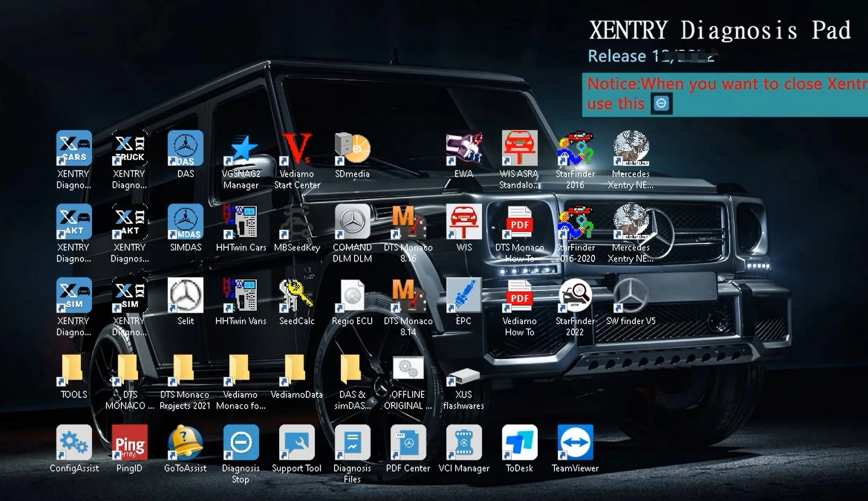Open the TOOLS folder
The width and height of the screenshot is (868, 501).
[x=74, y=370]
